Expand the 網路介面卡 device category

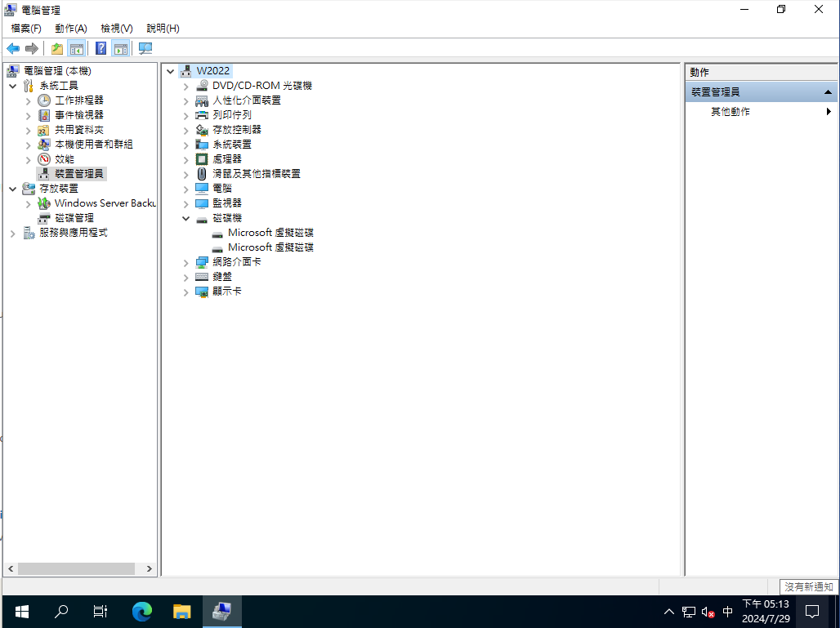(185, 263)
